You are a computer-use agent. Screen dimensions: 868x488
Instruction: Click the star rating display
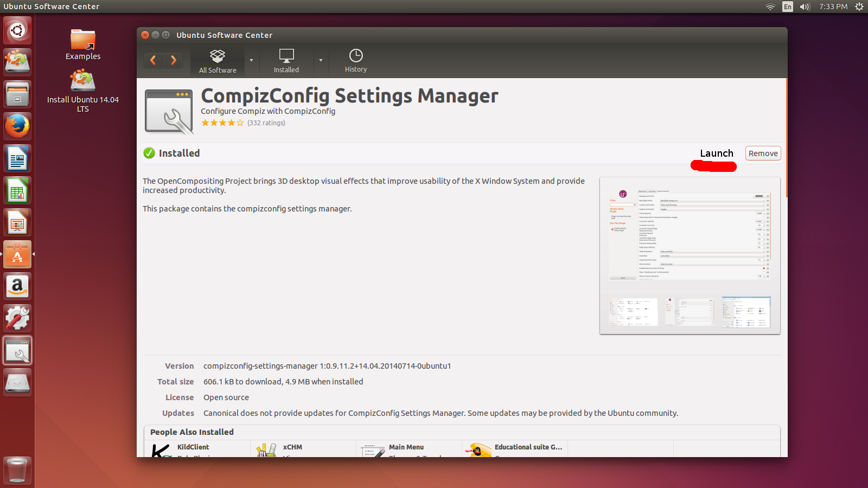pos(222,123)
